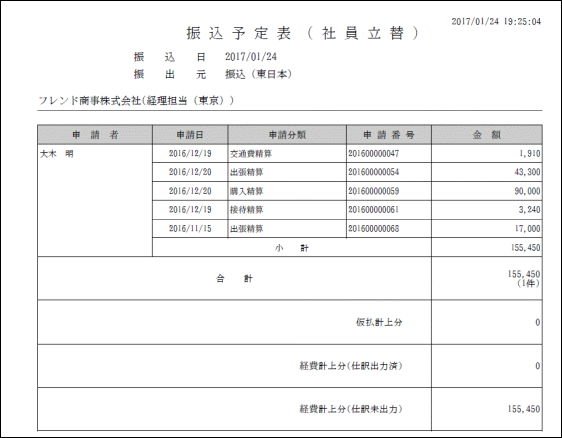
Task: Click the 申請者 column header
Action: (95, 135)
